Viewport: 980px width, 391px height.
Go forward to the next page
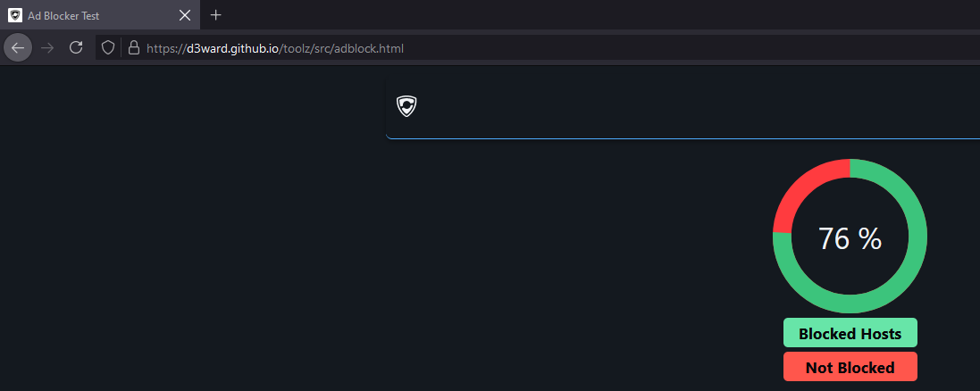pos(47,48)
